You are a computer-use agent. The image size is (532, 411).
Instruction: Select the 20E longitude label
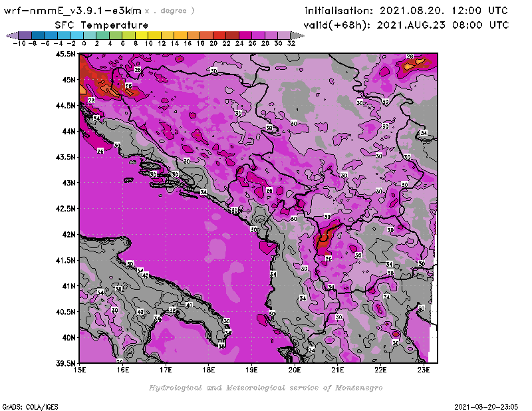pos(295,370)
